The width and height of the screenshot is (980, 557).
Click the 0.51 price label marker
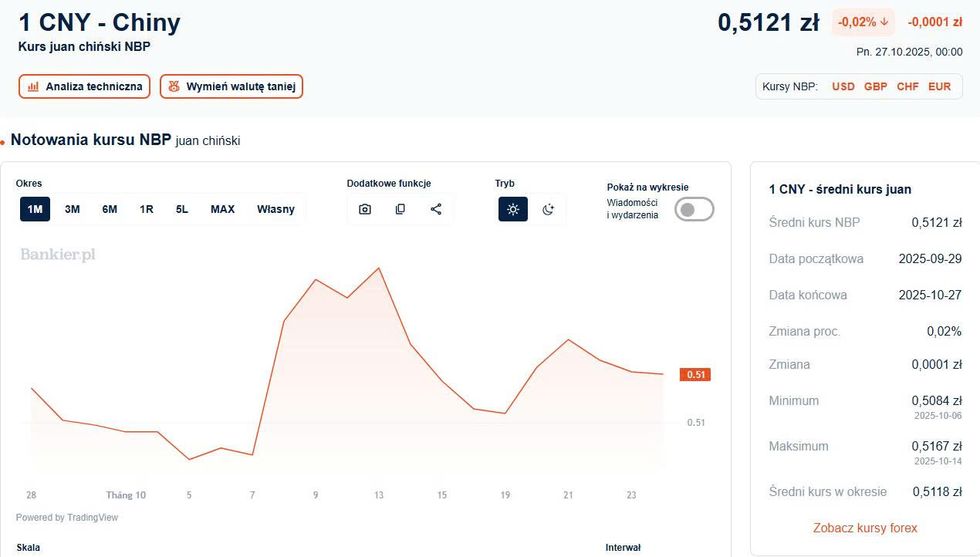[694, 375]
